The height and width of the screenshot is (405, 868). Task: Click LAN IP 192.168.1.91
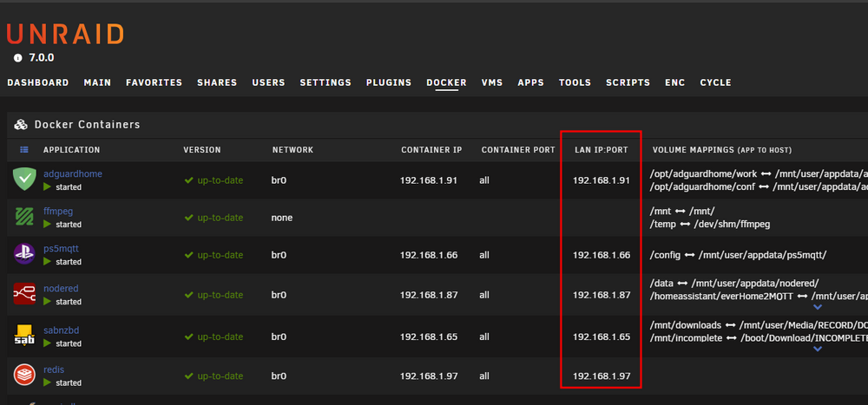click(602, 180)
